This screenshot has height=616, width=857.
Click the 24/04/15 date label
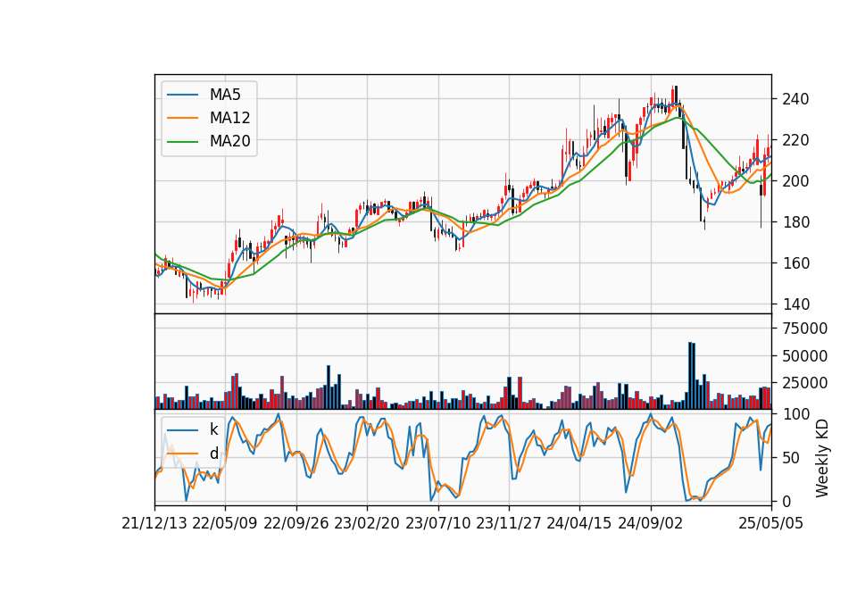pyautogui.click(x=579, y=523)
